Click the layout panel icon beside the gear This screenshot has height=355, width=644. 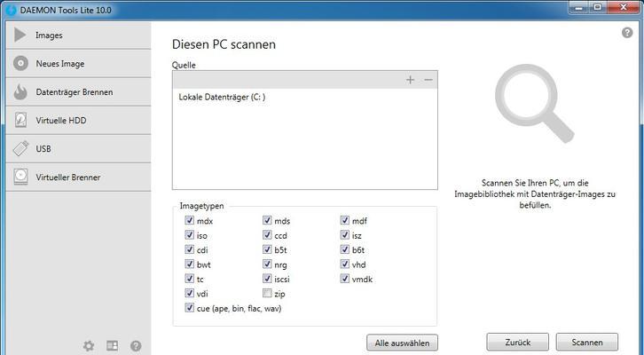112,345
